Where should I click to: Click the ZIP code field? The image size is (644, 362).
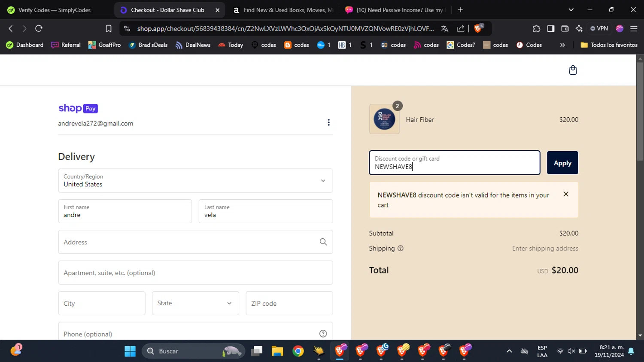tap(289, 303)
